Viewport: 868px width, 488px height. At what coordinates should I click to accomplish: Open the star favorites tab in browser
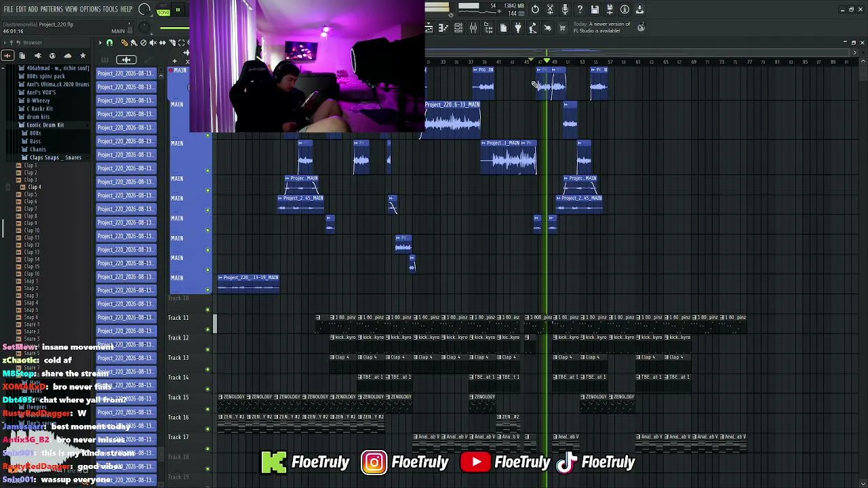point(83,56)
